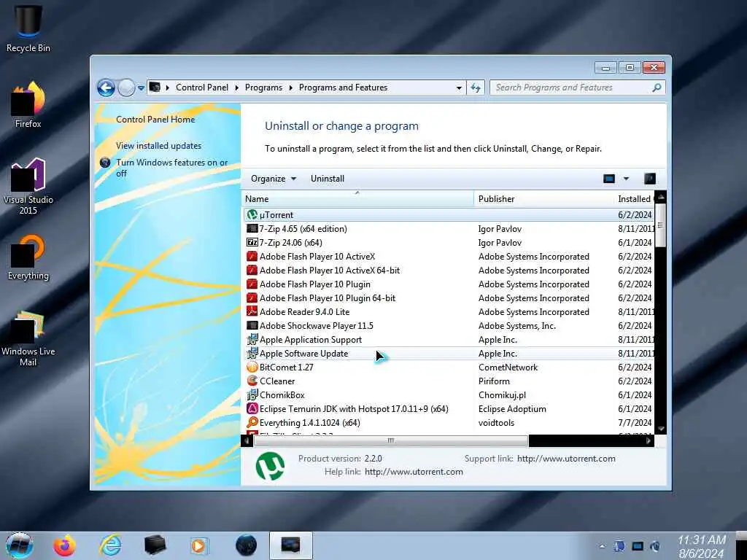Expand the arrow after Control Panel breadcrumb
Image resolution: width=747 pixels, height=560 pixels.
click(x=237, y=87)
